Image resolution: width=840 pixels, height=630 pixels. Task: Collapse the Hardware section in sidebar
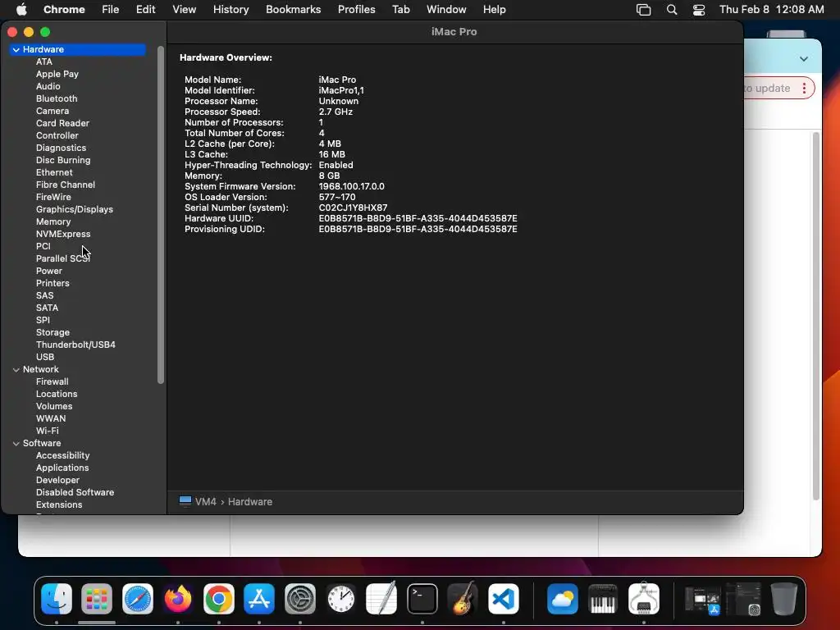(x=16, y=49)
